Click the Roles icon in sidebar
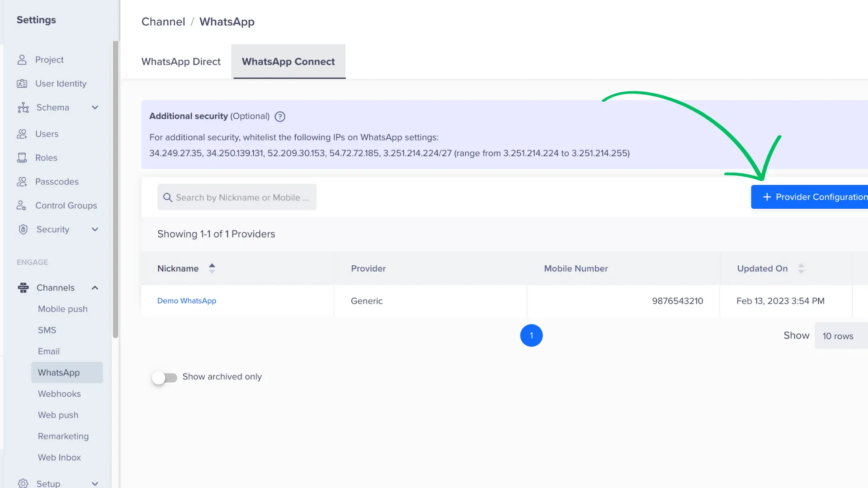 click(22, 158)
